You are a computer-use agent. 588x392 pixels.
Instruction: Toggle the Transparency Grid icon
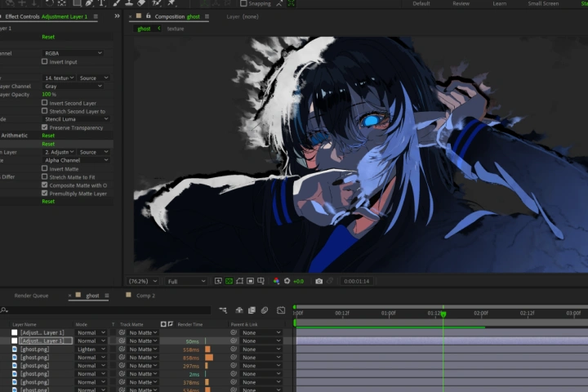pyautogui.click(x=229, y=281)
